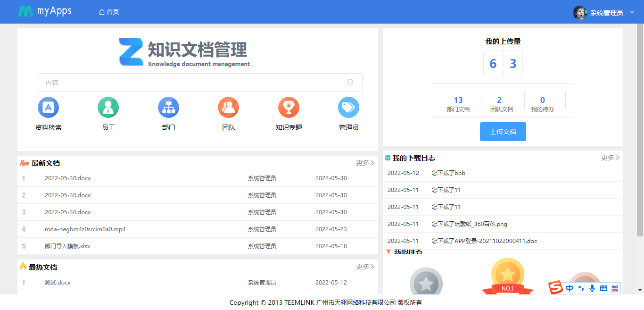The image size is (644, 310).
Task: Open 测试.docx in the 最热文档 list
Action: (x=57, y=282)
